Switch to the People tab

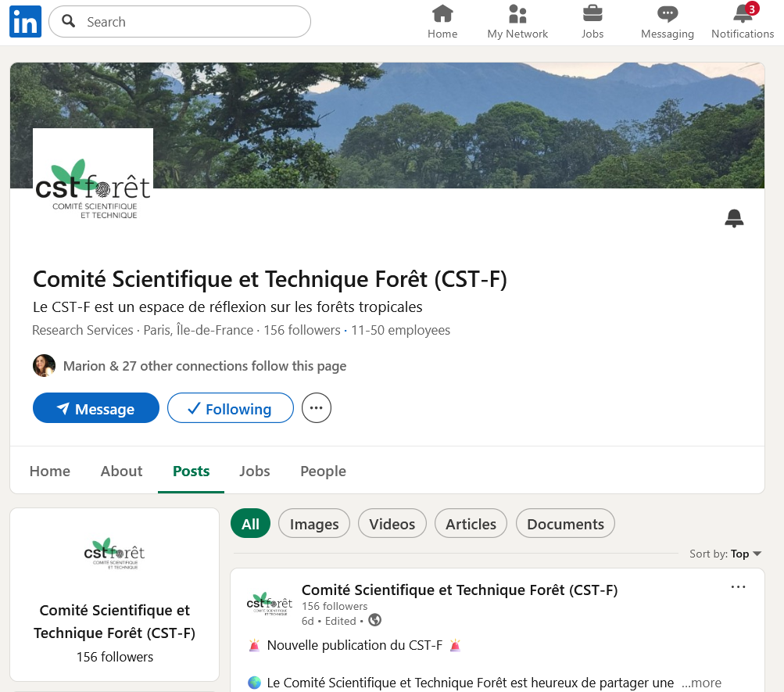pyautogui.click(x=323, y=471)
